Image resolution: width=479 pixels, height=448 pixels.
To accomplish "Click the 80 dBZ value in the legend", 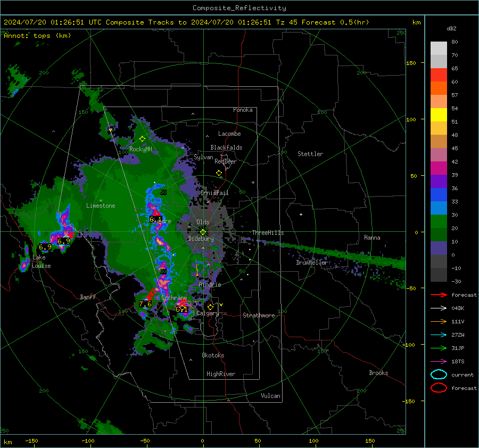I will point(455,42).
